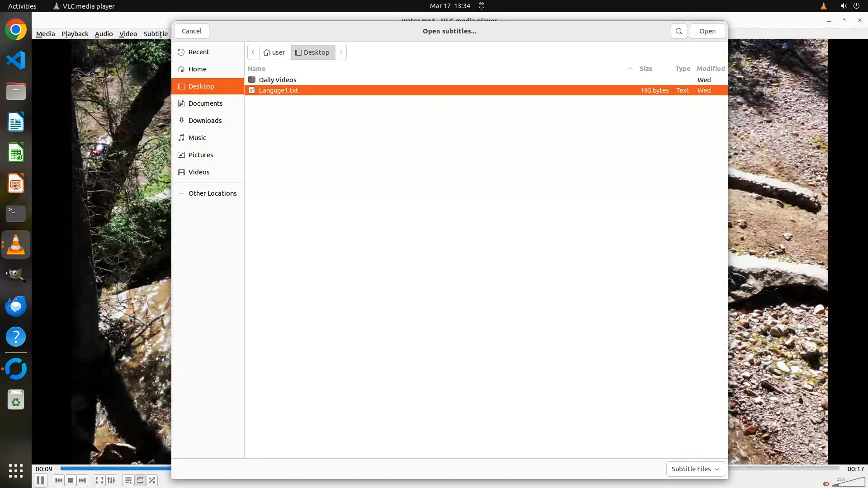Viewport: 868px width, 488px height.
Task: Skip to next media track
Action: (82, 480)
